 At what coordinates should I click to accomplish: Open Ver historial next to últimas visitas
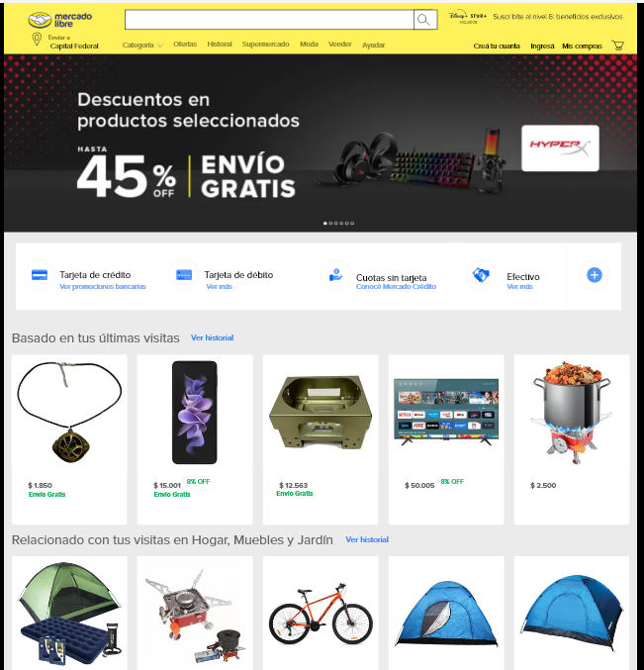click(212, 337)
